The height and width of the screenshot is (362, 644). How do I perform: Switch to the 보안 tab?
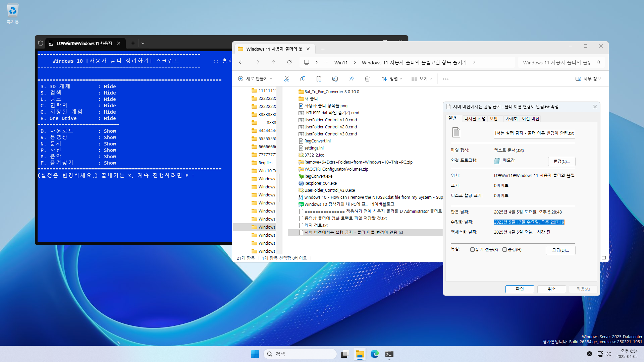(494, 119)
